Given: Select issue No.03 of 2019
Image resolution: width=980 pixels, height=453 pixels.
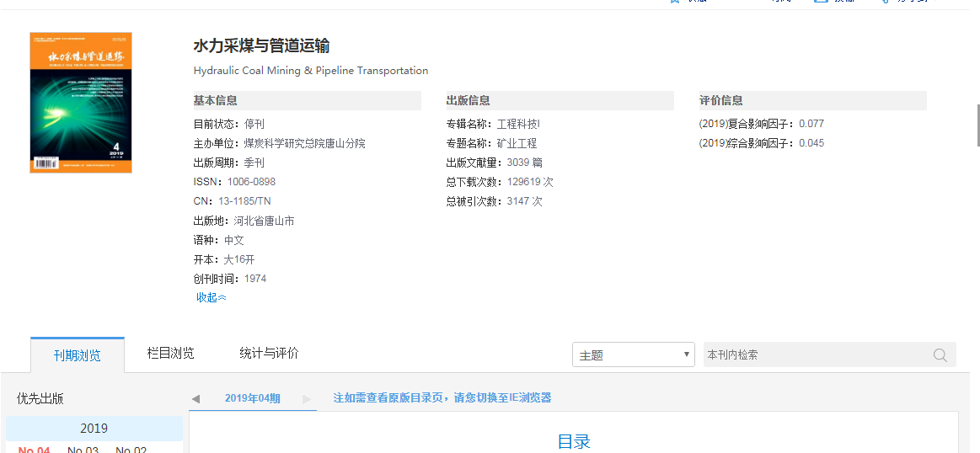Looking at the screenshot, I should click(83, 449).
